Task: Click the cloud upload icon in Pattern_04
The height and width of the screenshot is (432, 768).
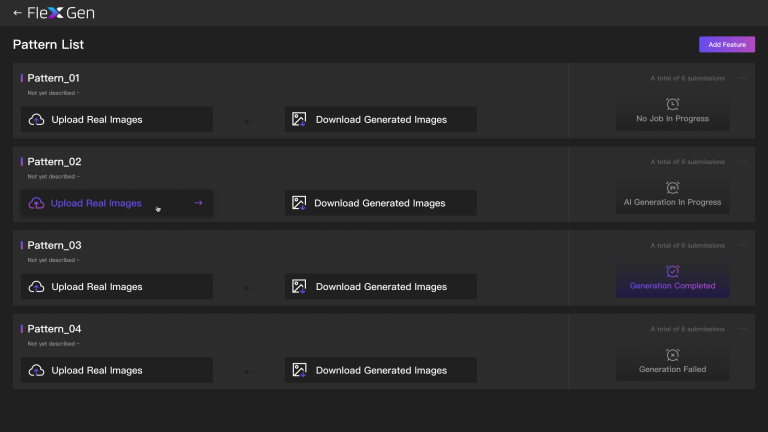Action: [x=36, y=370]
